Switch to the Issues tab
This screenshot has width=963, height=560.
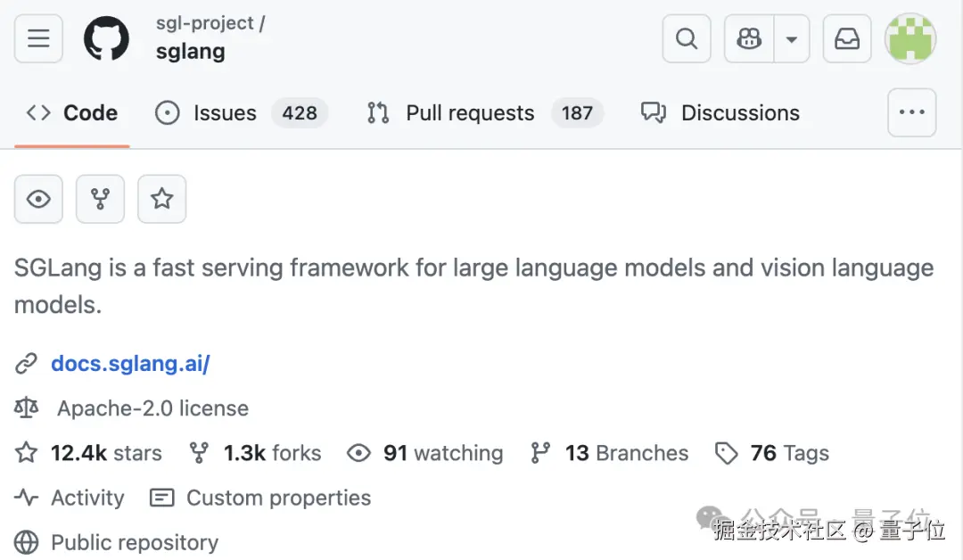225,113
